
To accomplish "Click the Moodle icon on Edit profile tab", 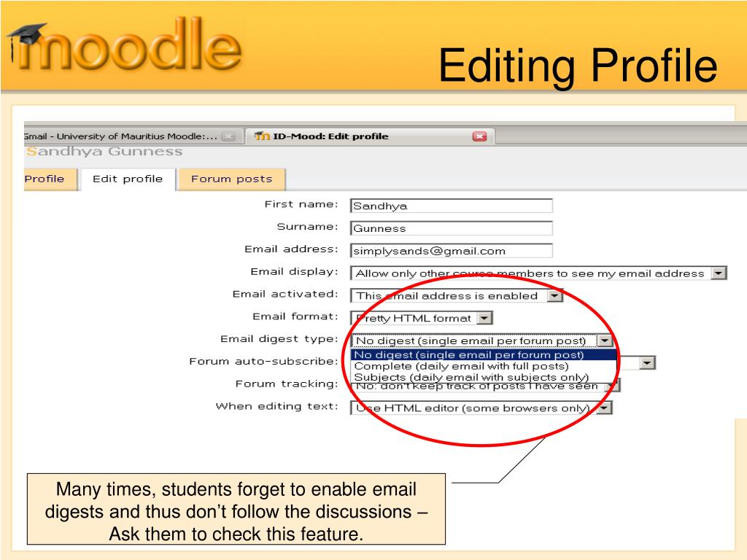I will pos(262,136).
